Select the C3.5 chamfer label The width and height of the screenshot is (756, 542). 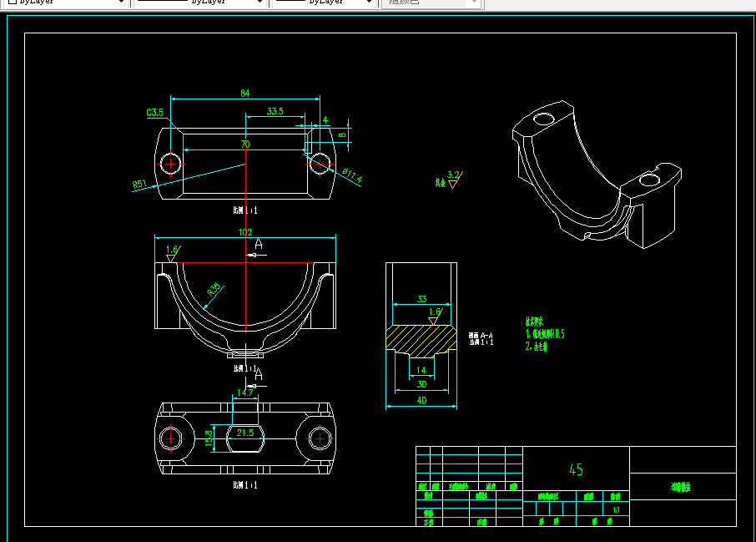(x=154, y=113)
